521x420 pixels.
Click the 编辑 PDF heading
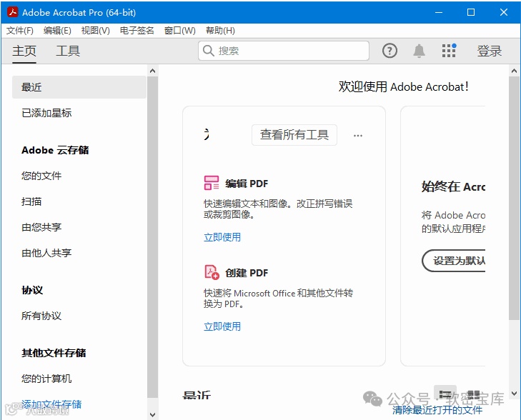tap(247, 184)
